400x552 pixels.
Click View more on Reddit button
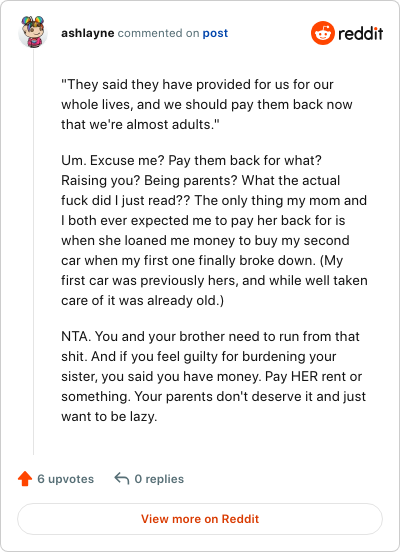point(200,519)
